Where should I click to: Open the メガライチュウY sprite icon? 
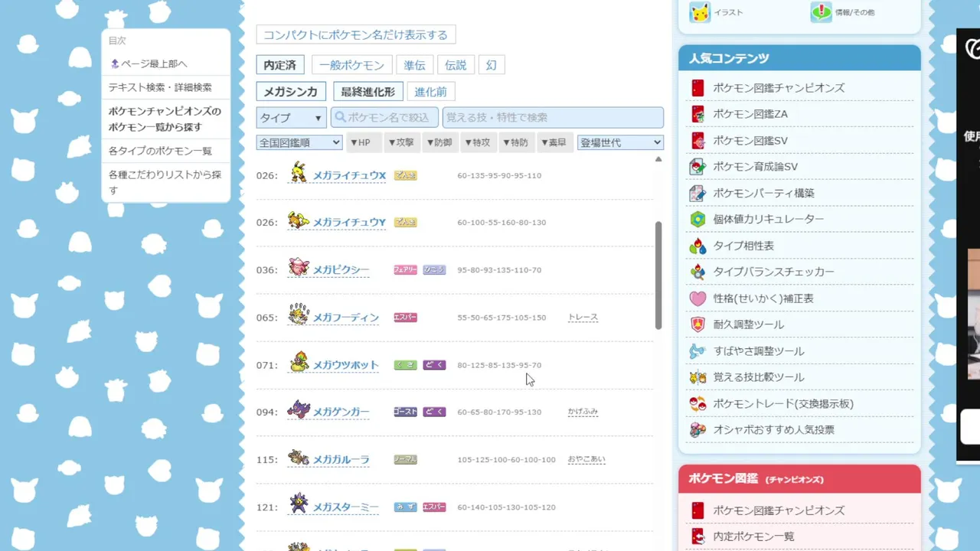coord(298,221)
